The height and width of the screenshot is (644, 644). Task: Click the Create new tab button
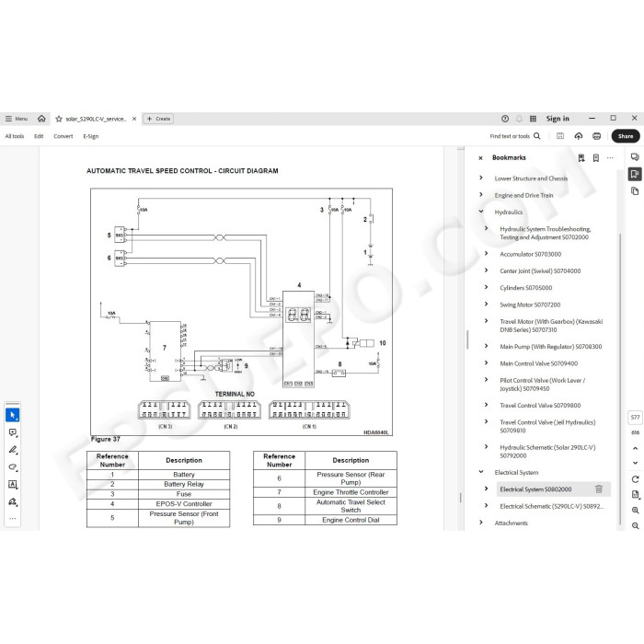(x=158, y=119)
